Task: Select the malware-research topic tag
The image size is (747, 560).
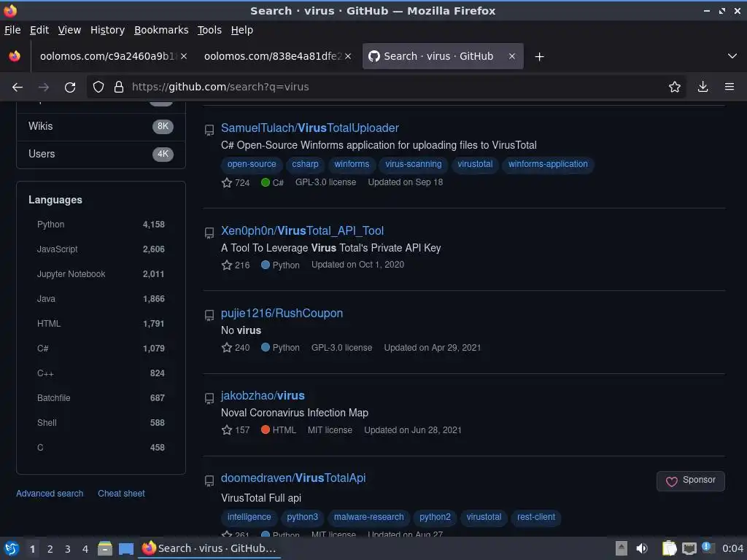Action: click(x=368, y=517)
